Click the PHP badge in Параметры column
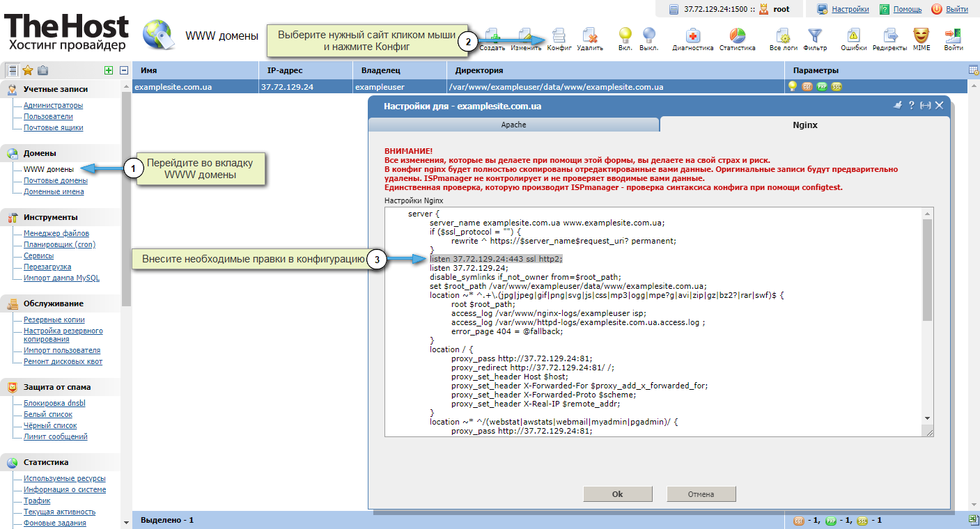This screenshot has width=980, height=529. click(822, 87)
